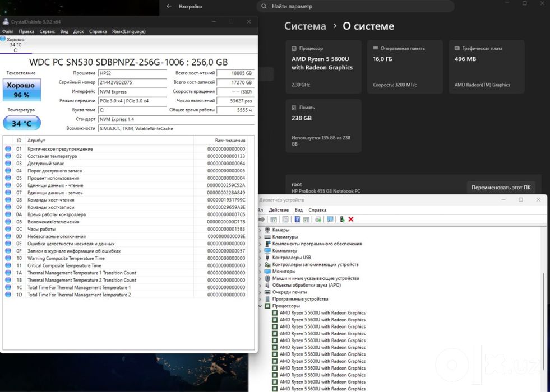The image size is (550, 392).
Task: Select the C: disk tab showing Хорошо 34 °C
Action: pos(16,45)
